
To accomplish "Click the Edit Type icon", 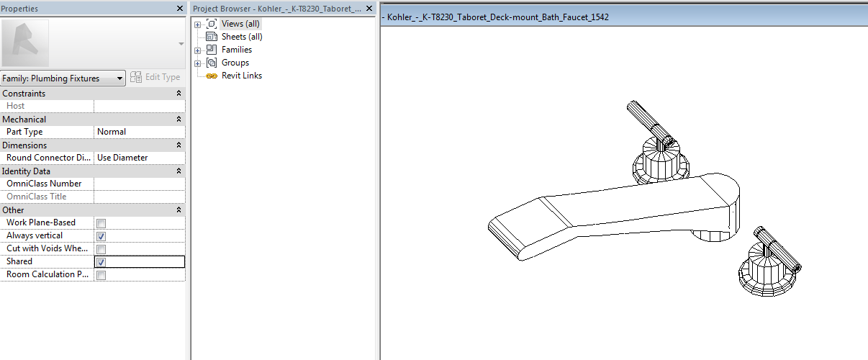I will coord(136,77).
